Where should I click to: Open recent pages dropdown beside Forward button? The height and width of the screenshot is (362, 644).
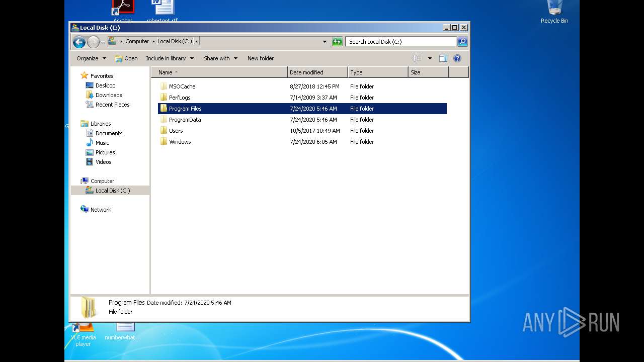pyautogui.click(x=103, y=42)
